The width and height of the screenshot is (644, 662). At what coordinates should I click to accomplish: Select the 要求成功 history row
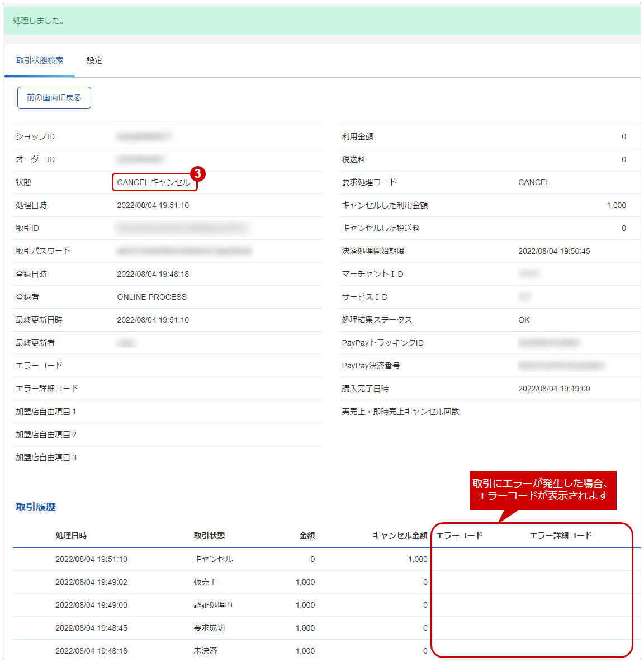326,628
